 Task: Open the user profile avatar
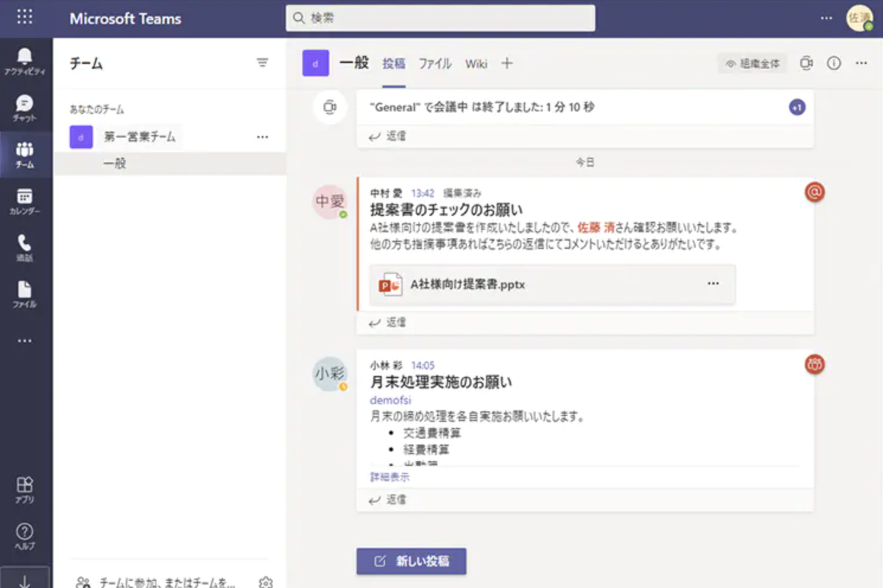(x=859, y=18)
